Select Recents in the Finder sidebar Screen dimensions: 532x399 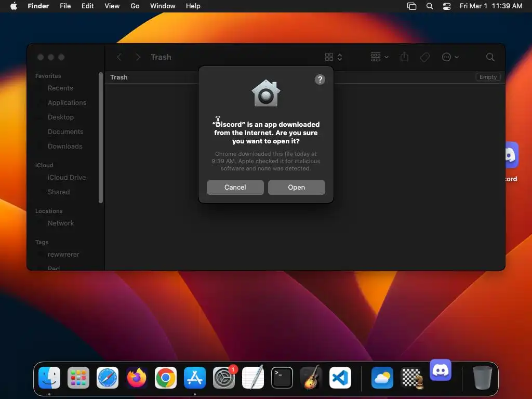pyautogui.click(x=60, y=88)
